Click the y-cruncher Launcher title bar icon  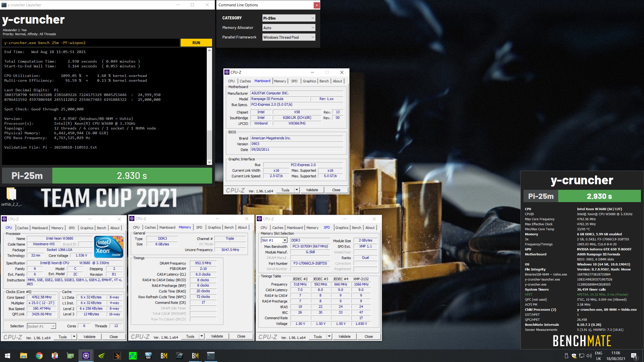(x=4, y=5)
